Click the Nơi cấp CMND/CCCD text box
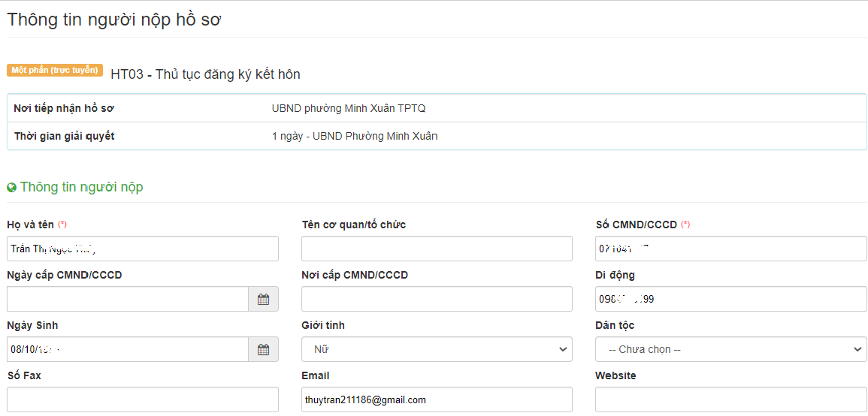 (x=437, y=299)
